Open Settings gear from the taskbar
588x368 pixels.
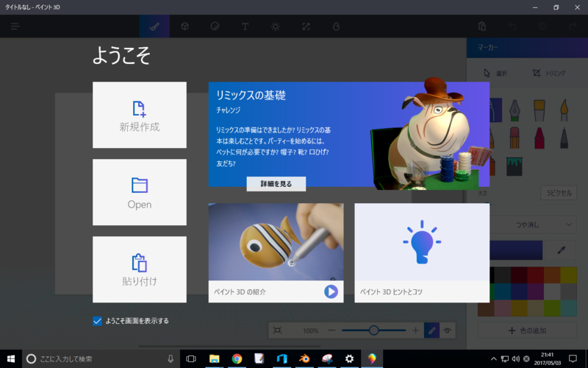click(349, 359)
